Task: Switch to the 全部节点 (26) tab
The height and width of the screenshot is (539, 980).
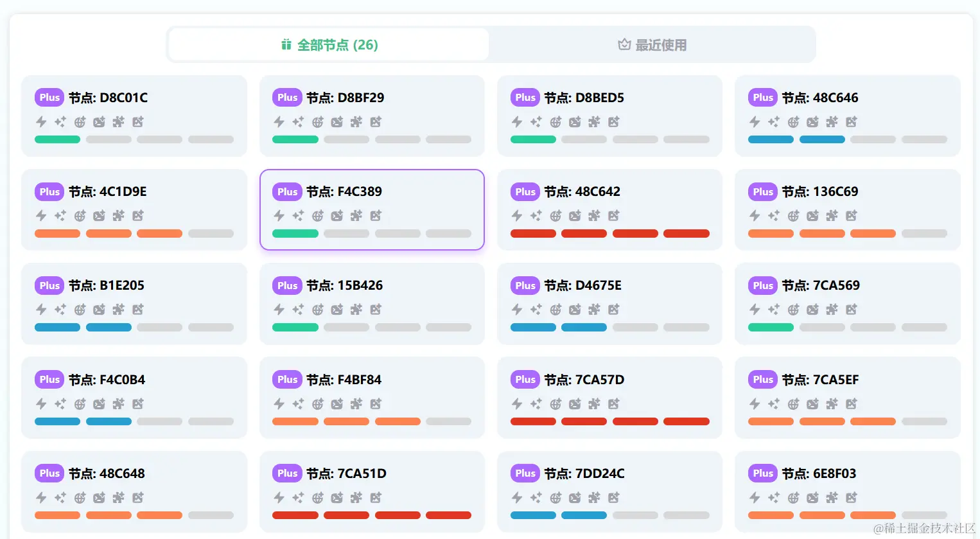Action: (x=329, y=45)
